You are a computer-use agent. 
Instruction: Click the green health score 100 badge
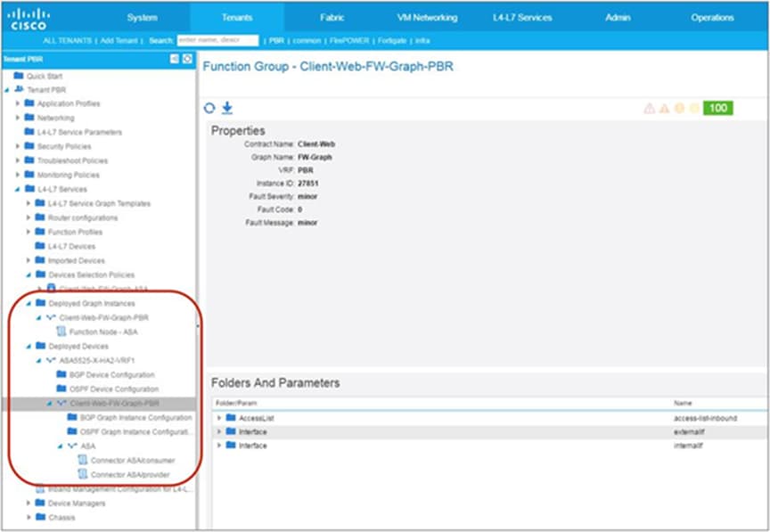point(718,108)
